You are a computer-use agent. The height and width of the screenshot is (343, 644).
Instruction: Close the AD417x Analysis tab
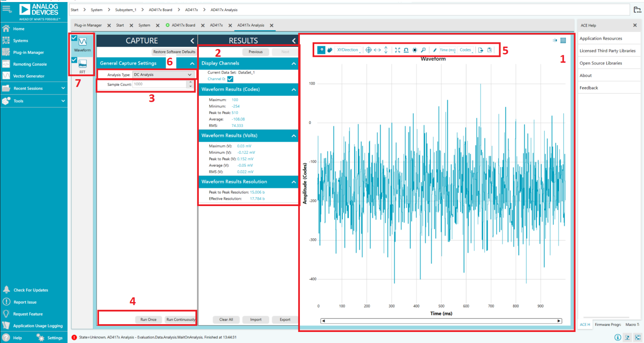click(x=272, y=25)
